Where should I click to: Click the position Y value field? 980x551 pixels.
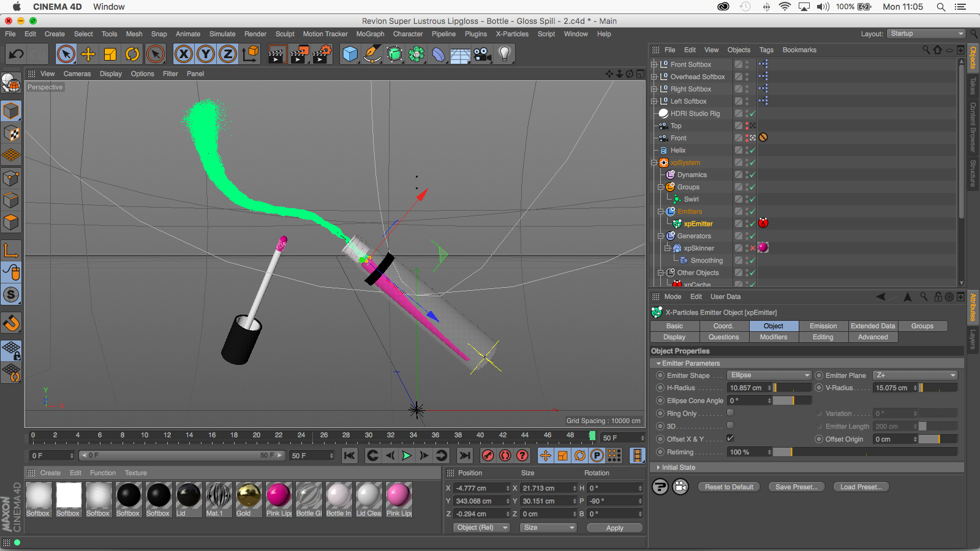coord(482,501)
